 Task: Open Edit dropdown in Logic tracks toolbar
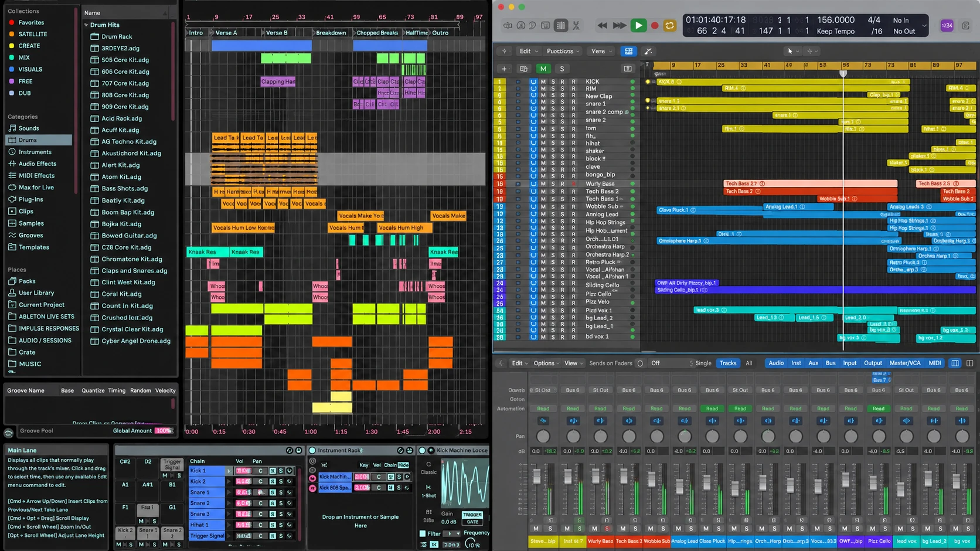tap(528, 51)
